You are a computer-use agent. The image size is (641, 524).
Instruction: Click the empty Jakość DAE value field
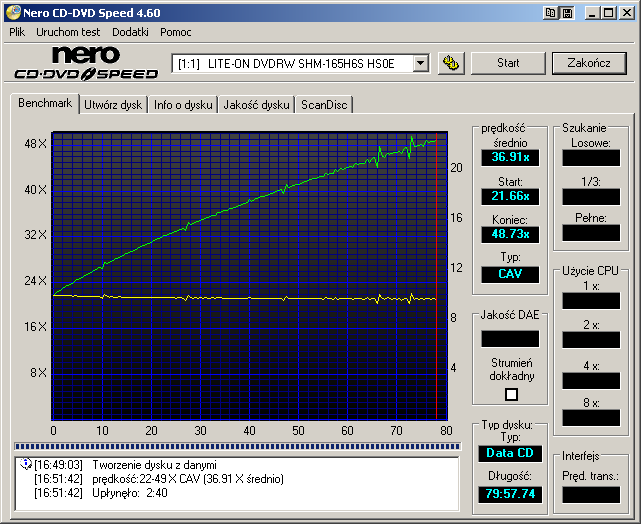(x=510, y=339)
